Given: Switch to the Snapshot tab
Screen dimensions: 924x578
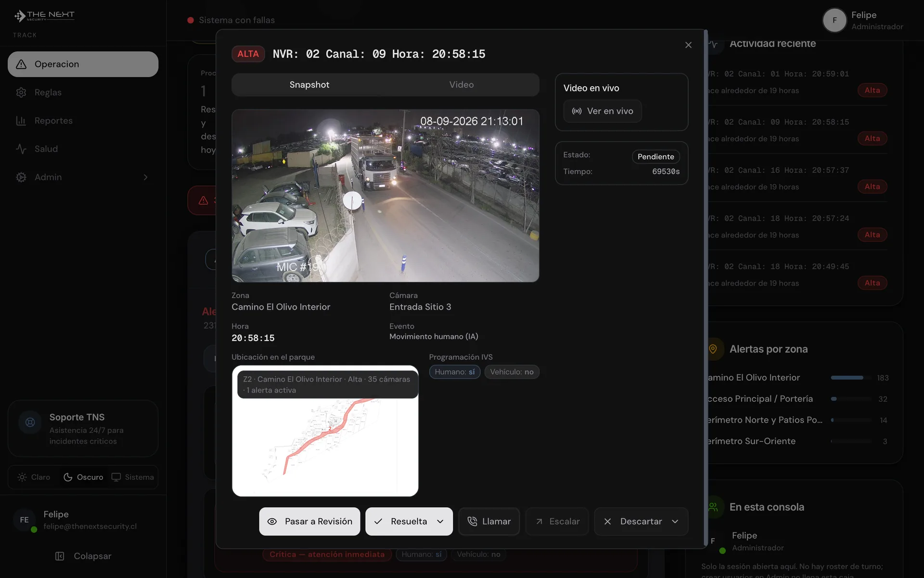Looking at the screenshot, I should (309, 85).
